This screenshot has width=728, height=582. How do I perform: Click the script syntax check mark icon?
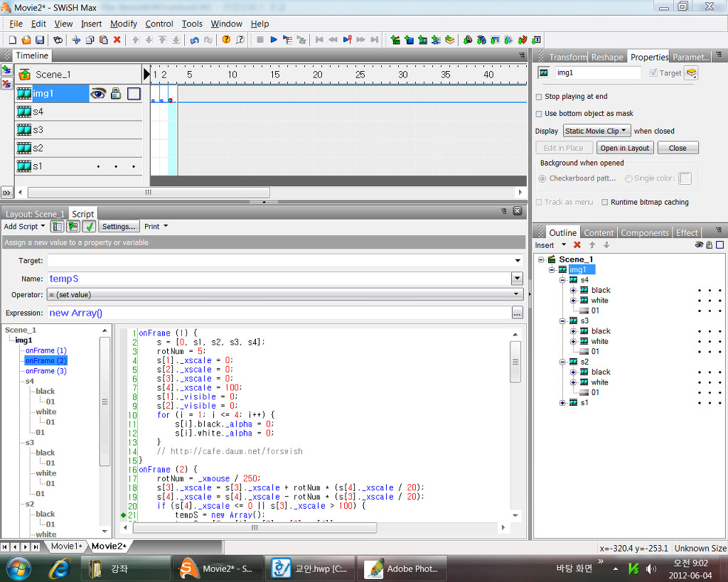[x=89, y=227]
